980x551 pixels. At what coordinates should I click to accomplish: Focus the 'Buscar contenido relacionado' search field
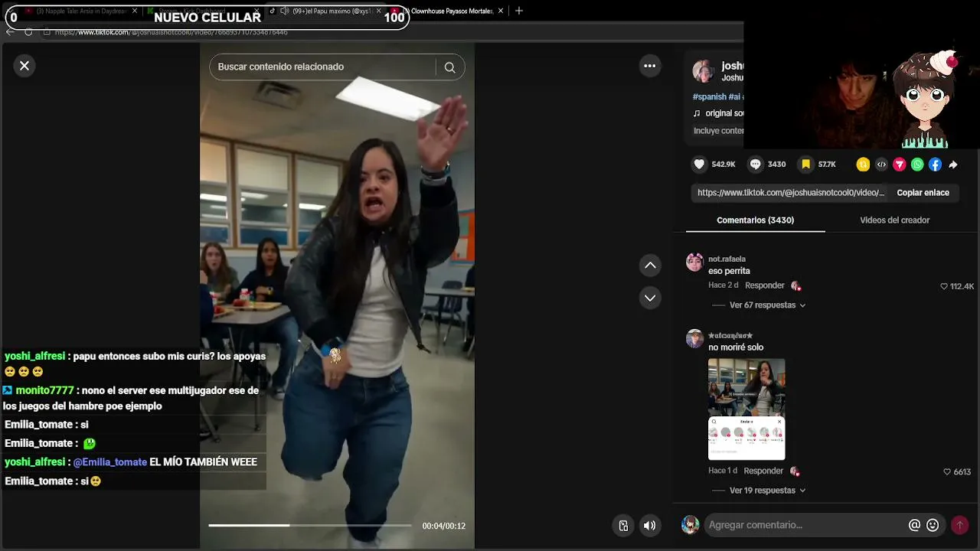(325, 67)
